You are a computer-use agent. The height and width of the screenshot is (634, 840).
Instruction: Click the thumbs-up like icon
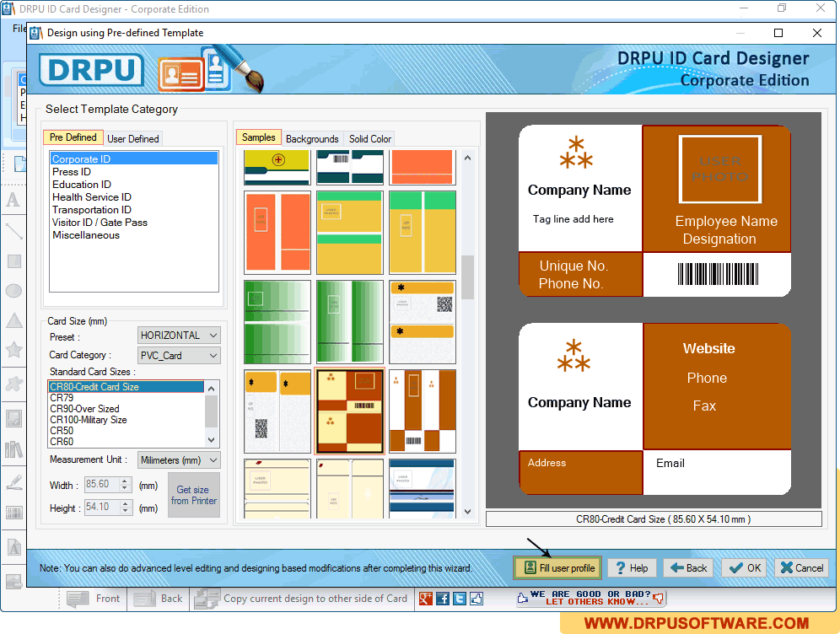[477, 598]
